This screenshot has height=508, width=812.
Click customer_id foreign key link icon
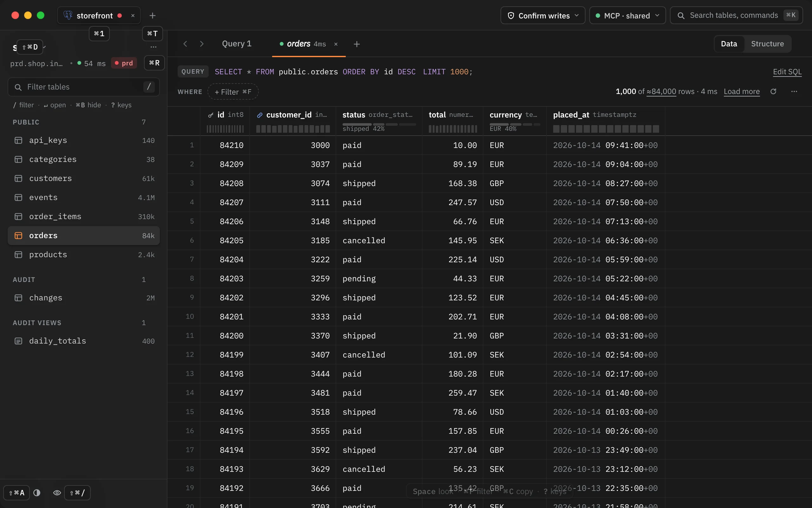[260, 115]
